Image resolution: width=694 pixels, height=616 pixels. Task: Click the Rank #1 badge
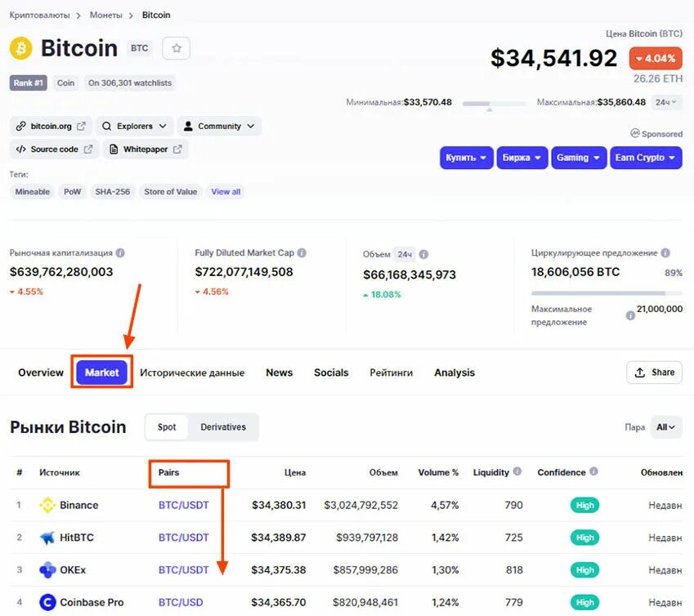pos(28,83)
